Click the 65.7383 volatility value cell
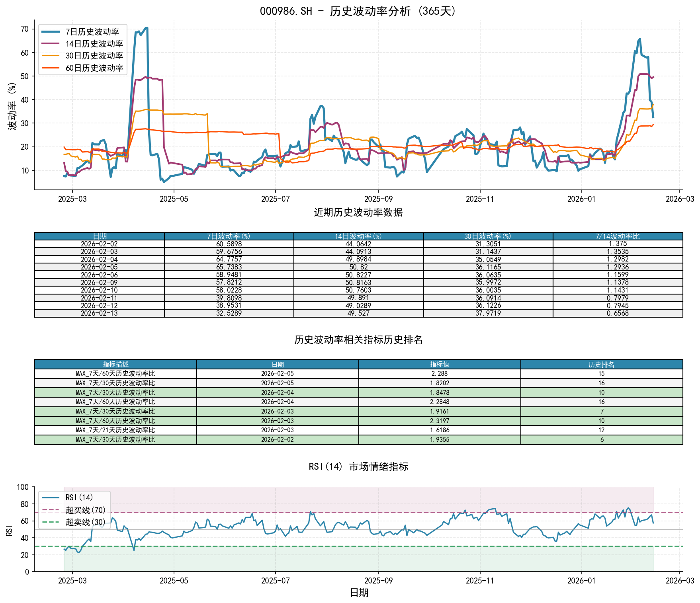 [229, 267]
